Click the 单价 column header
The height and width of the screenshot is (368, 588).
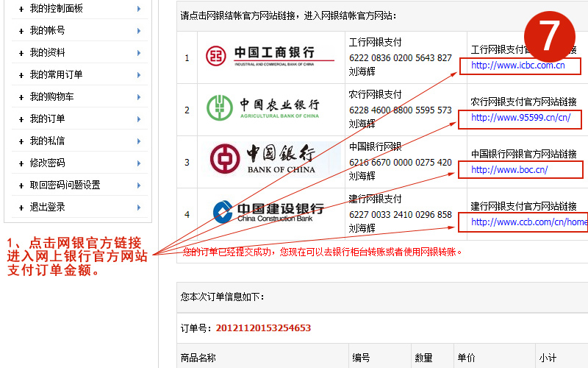[x=466, y=358]
